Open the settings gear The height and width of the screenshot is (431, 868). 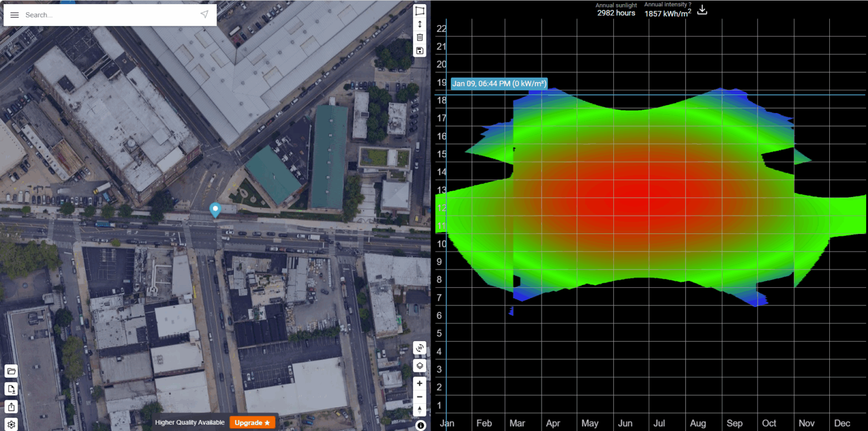(x=12, y=425)
